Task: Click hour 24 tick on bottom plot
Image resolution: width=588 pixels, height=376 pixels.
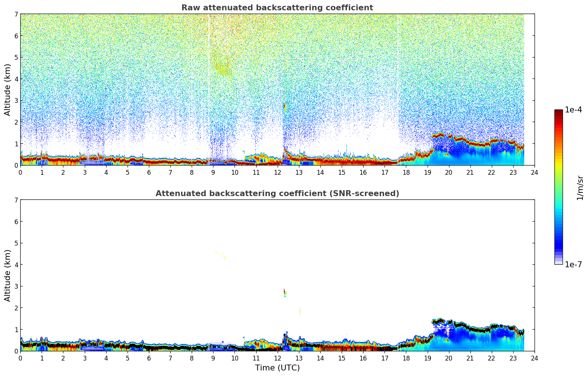Action: (534, 358)
